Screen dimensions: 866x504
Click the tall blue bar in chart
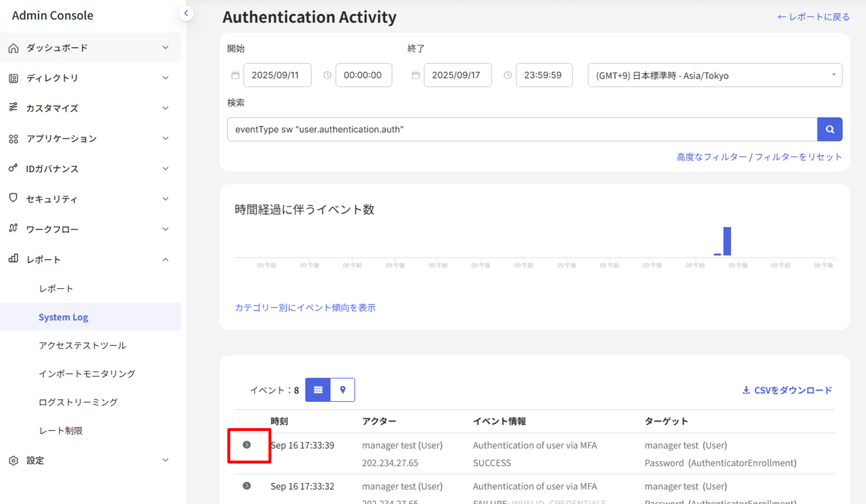[x=727, y=241]
